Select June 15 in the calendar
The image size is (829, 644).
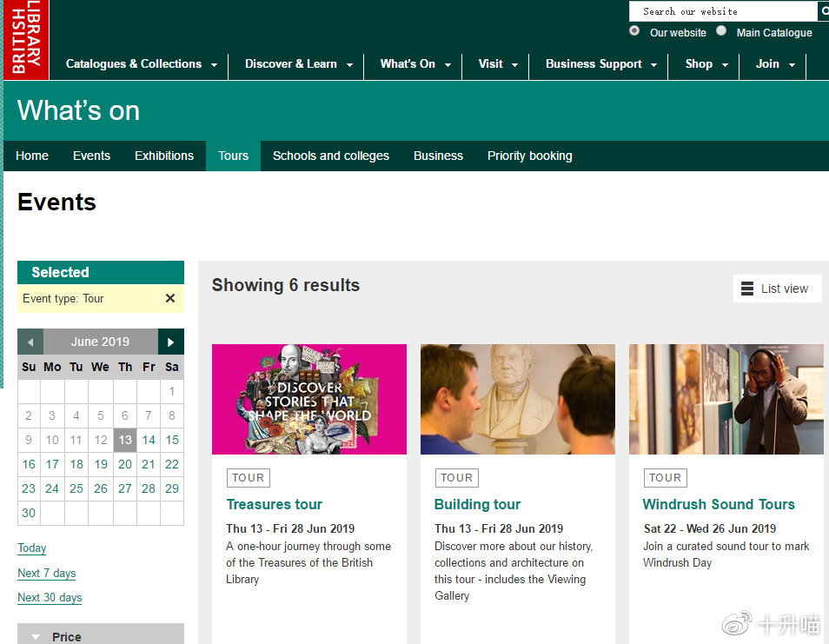[172, 440]
